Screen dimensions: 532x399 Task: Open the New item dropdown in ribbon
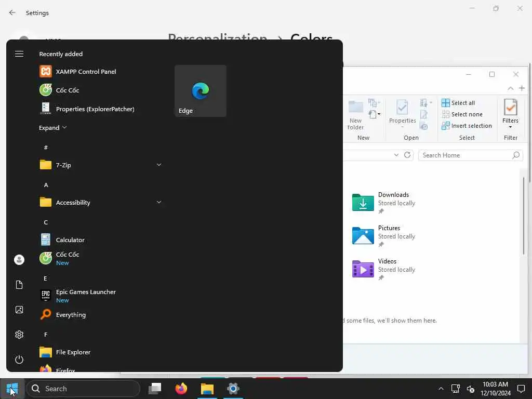pos(374,114)
